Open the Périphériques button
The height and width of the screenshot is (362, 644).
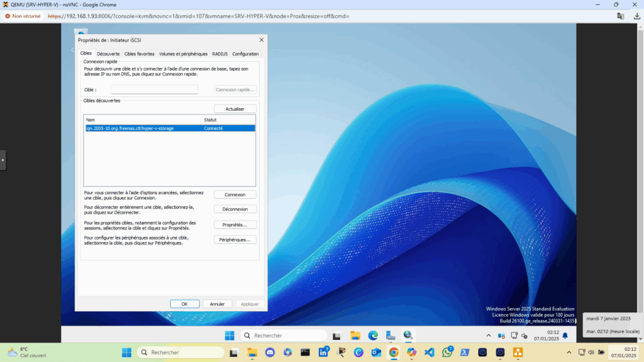tap(235, 239)
